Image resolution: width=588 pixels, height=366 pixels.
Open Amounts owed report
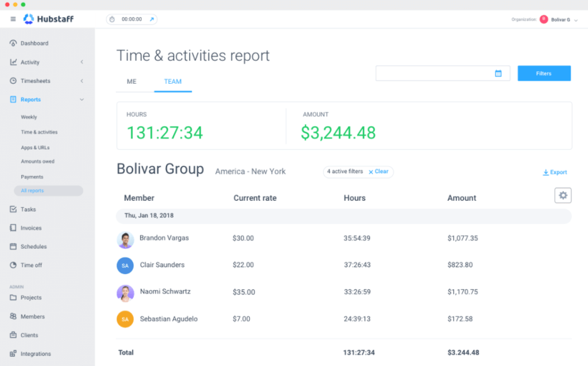(37, 161)
